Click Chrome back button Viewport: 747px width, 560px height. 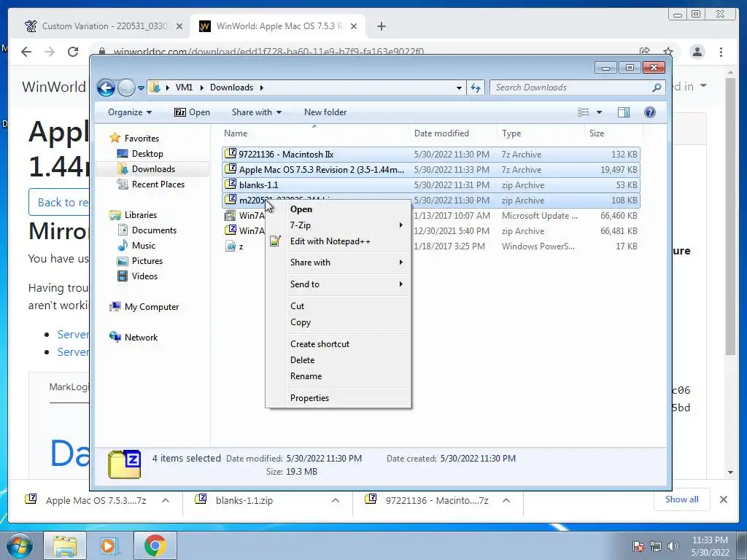(x=26, y=52)
